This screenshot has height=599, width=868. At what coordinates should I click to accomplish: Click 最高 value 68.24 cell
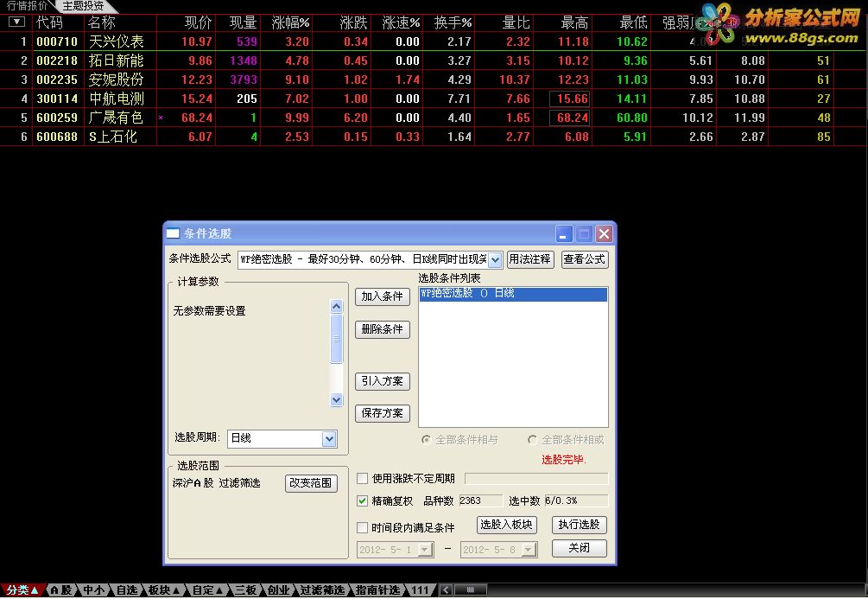coord(570,118)
